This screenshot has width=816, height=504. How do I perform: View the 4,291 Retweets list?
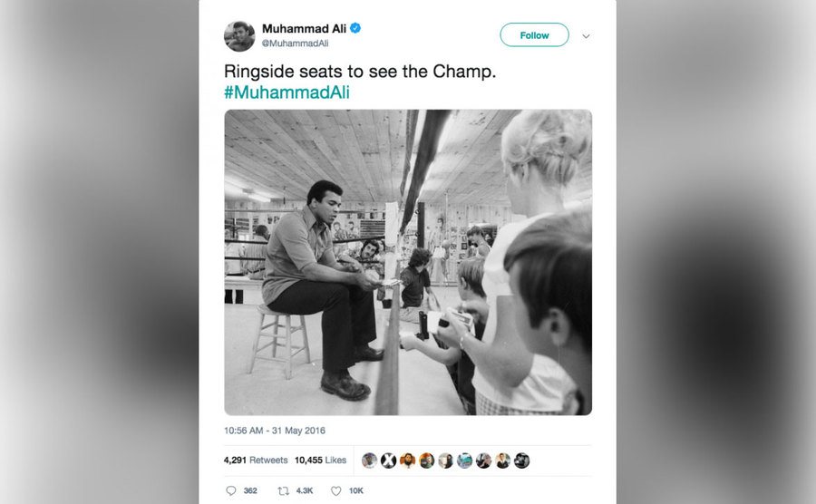coord(256,460)
